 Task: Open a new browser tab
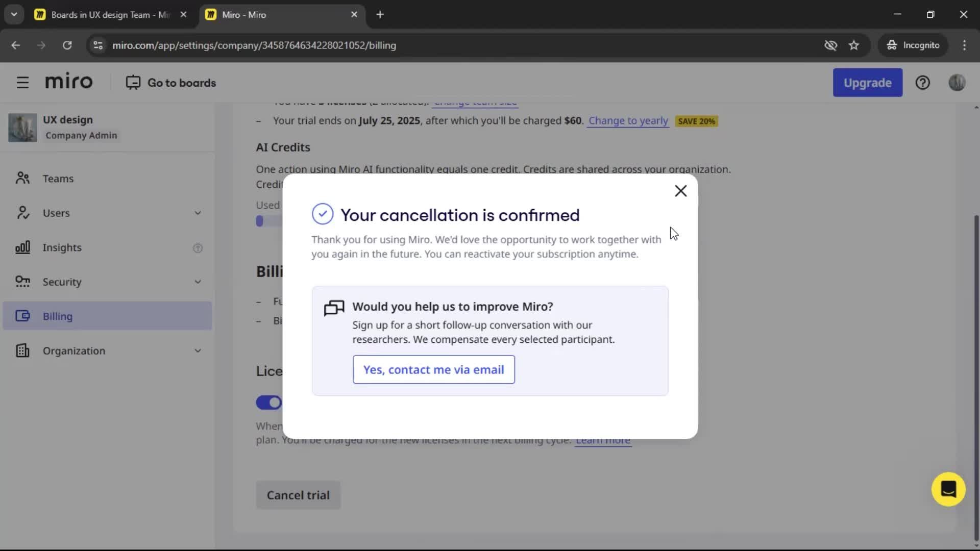point(380,15)
